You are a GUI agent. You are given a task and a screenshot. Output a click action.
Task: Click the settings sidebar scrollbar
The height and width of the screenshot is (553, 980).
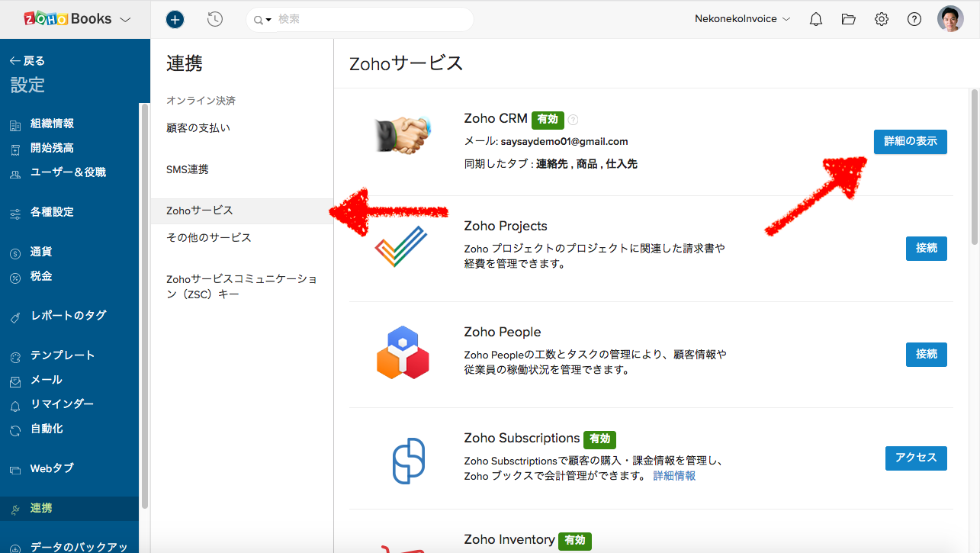(x=144, y=305)
